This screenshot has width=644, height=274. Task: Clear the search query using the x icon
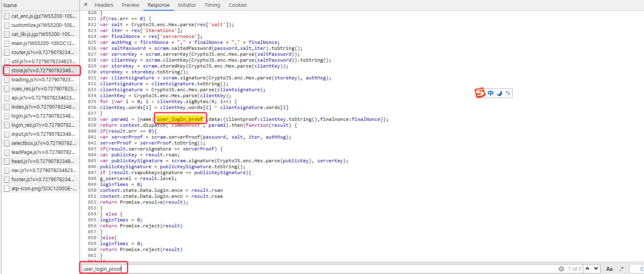(x=561, y=269)
